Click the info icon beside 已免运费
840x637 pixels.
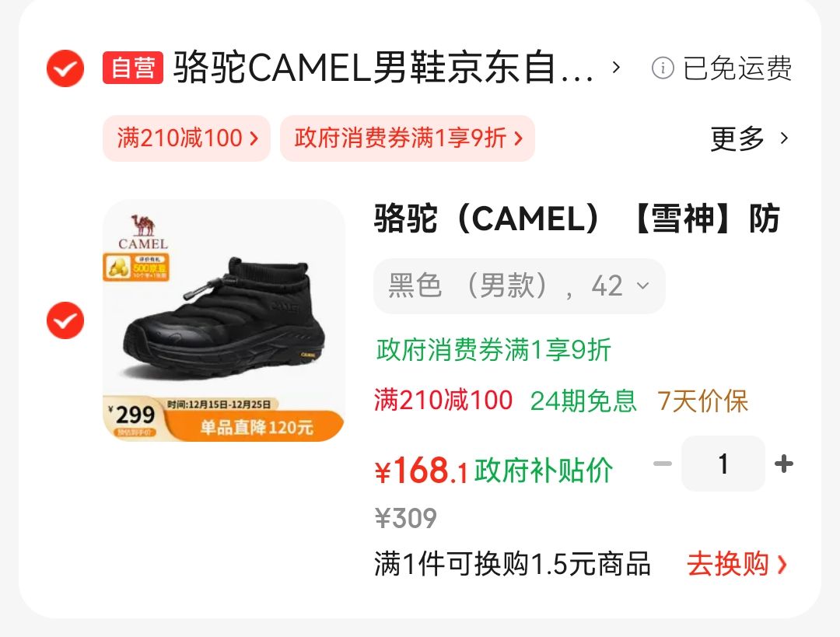point(663,68)
